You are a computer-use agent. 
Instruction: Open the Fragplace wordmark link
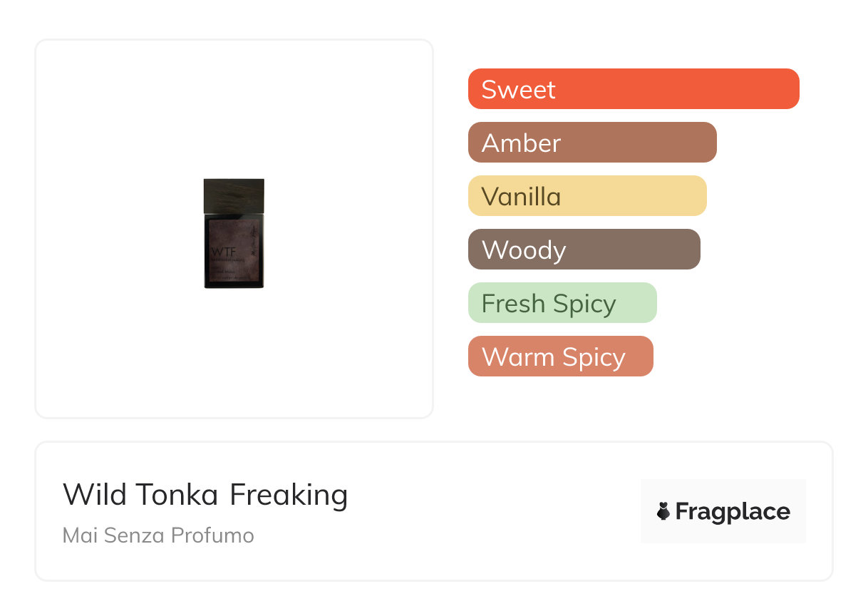733,511
